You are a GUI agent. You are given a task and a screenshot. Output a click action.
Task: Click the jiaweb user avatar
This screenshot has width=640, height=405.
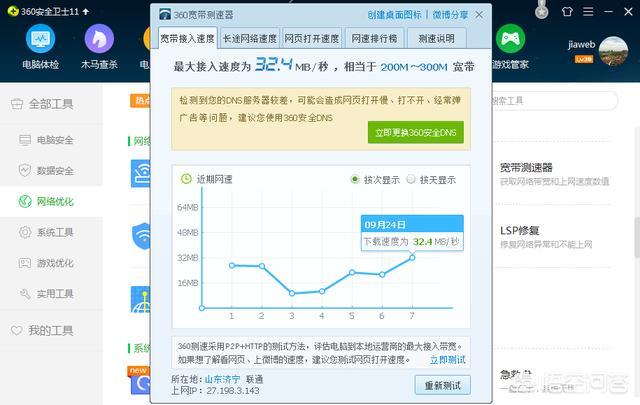point(613,51)
